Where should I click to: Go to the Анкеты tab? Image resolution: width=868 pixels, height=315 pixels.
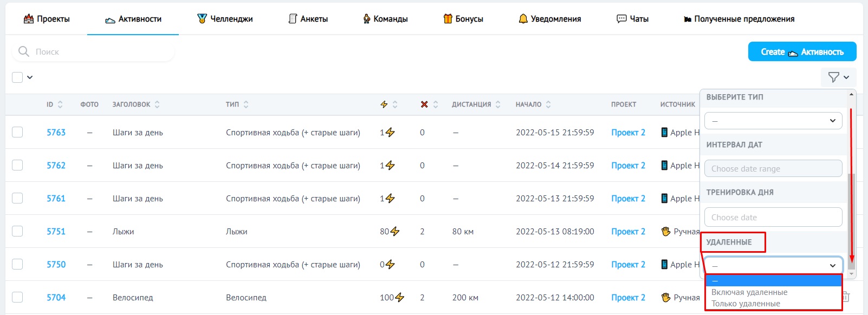point(308,19)
